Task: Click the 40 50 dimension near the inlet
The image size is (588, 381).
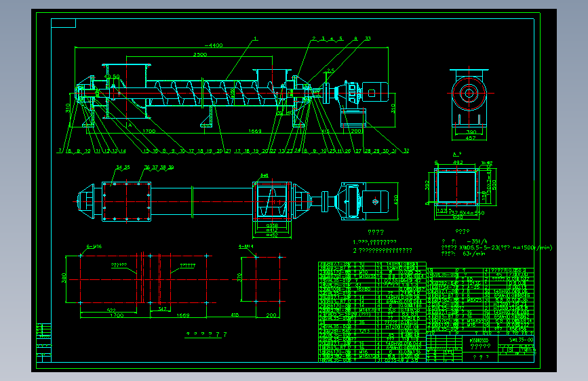Action: pyautogui.click(x=112, y=77)
